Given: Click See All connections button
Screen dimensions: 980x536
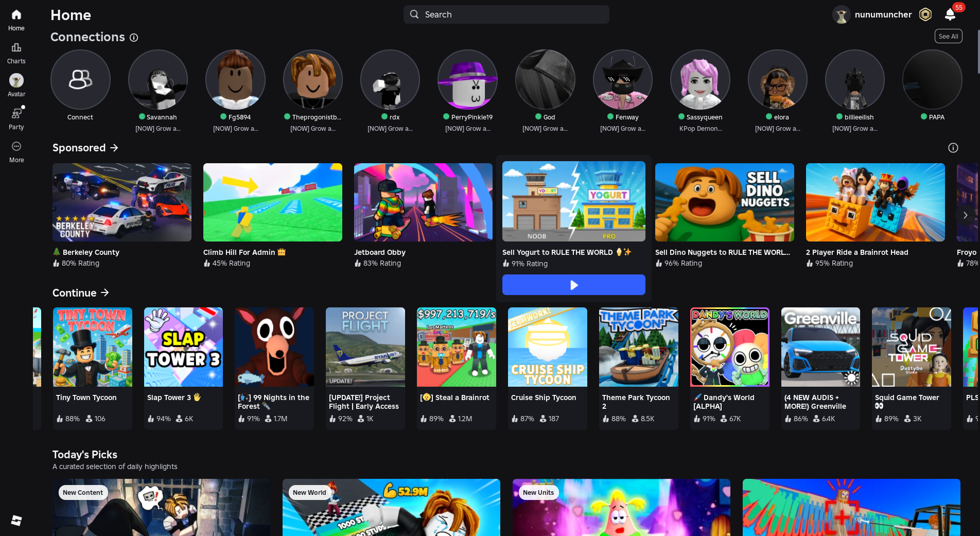Looking at the screenshot, I should 948,36.
